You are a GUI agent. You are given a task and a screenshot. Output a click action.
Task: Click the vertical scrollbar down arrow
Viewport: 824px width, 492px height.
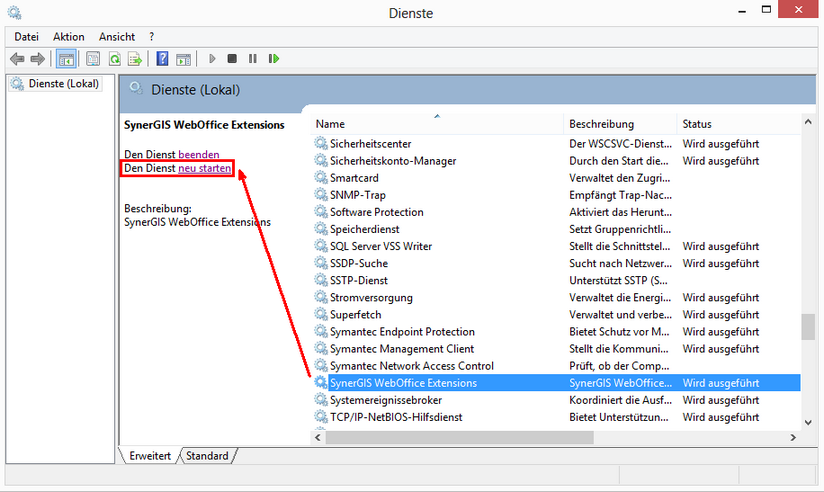[x=808, y=423]
